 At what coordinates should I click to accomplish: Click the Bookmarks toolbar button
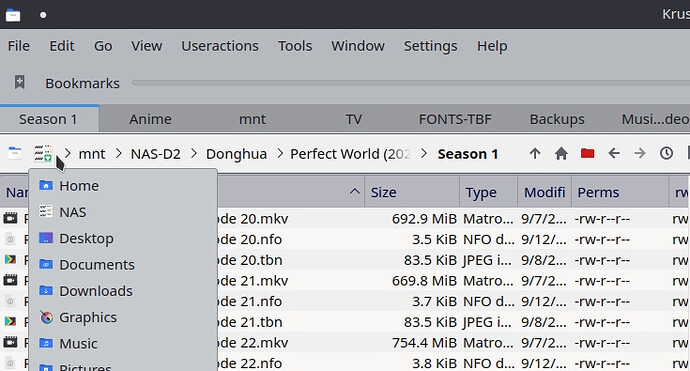pyautogui.click(x=82, y=83)
